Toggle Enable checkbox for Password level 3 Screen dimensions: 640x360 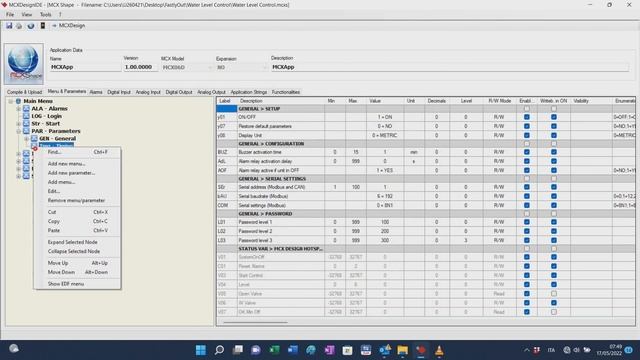pyautogui.click(x=527, y=240)
